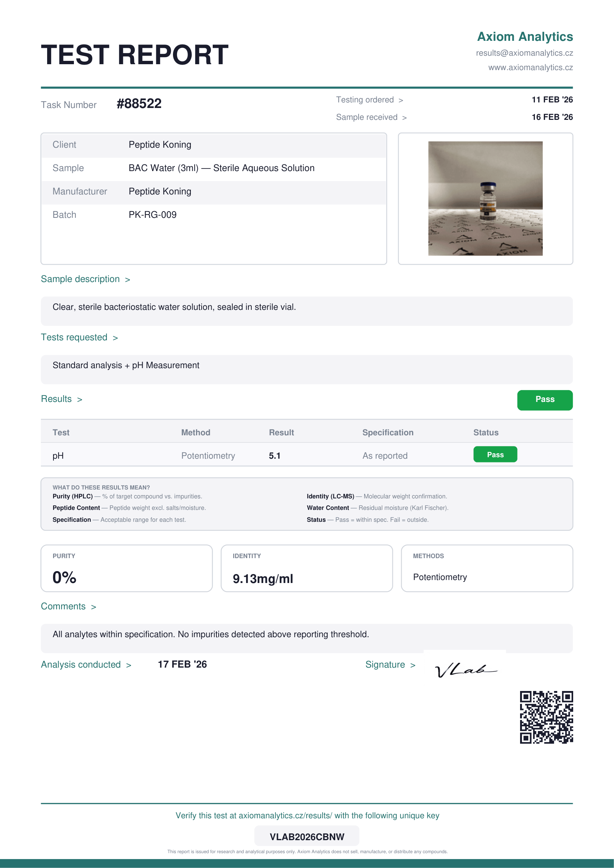
Task: Click the Identity 9.13mg/ml summary card
Action: click(306, 568)
